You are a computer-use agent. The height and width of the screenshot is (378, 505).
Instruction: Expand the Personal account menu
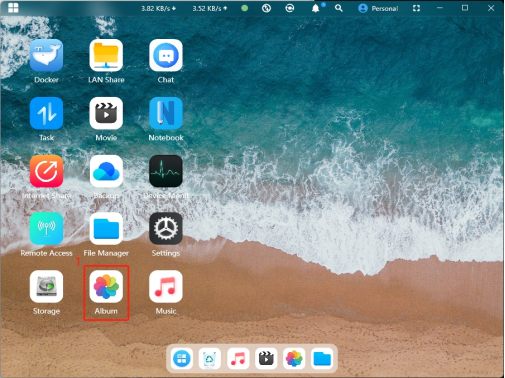pos(378,8)
